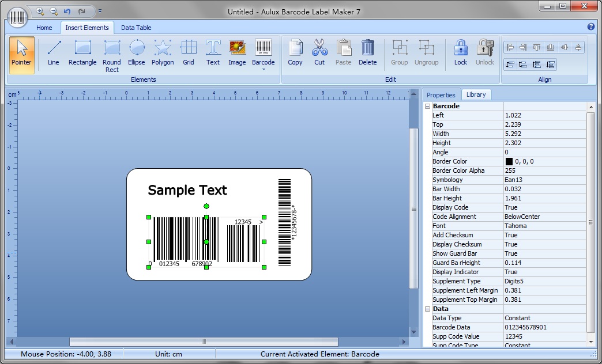
Task: Click the Supplement Type Digits5 value
Action: point(545,281)
